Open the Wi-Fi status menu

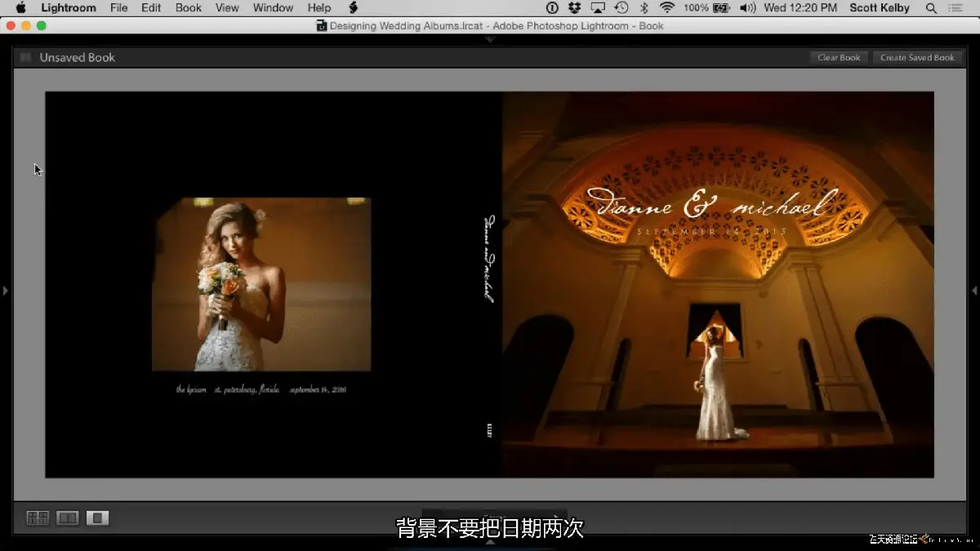pos(667,8)
